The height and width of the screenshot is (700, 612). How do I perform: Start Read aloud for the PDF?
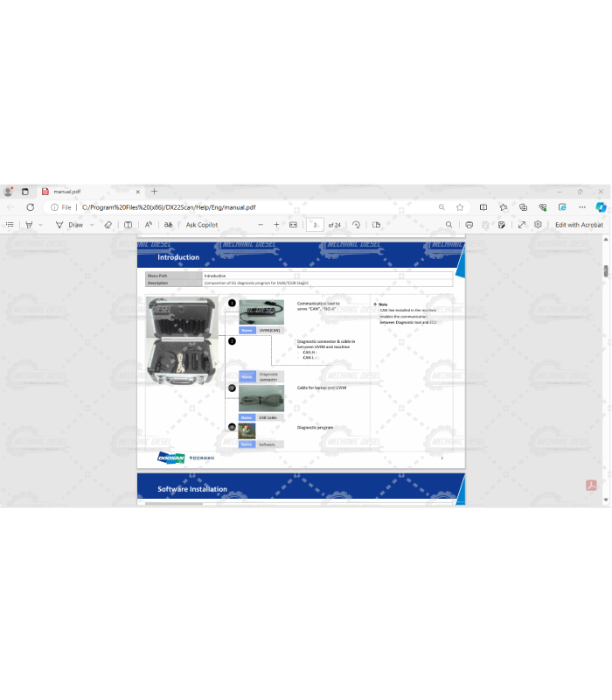point(149,225)
